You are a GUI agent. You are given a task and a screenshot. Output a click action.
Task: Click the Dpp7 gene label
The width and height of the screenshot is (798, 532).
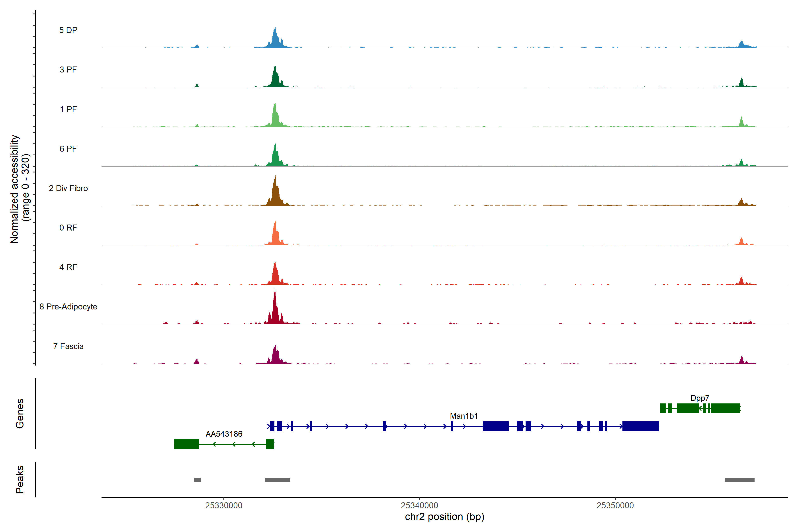click(x=700, y=398)
